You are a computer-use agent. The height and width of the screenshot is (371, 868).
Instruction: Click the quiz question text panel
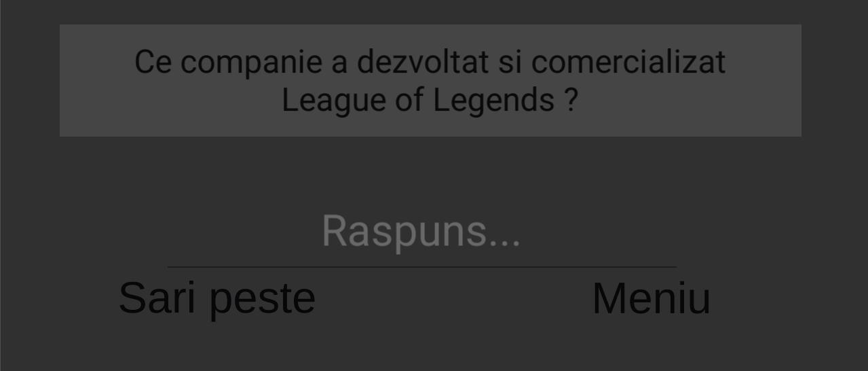pyautogui.click(x=430, y=81)
